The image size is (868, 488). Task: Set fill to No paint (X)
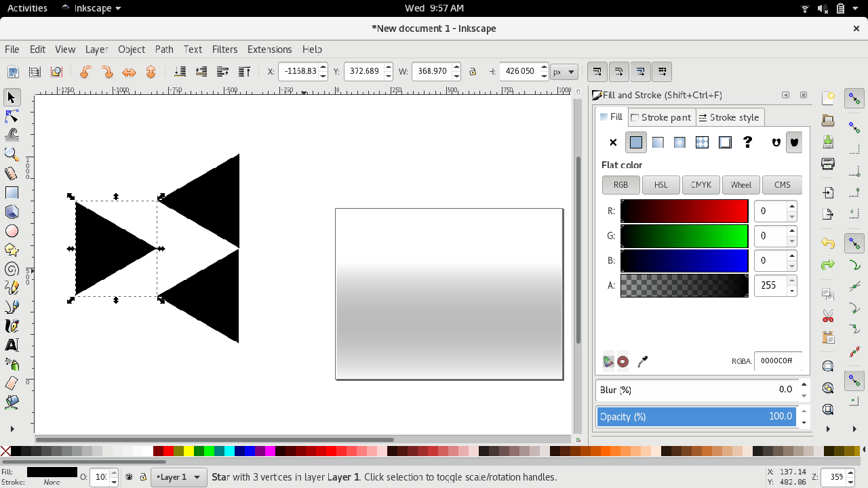point(613,142)
